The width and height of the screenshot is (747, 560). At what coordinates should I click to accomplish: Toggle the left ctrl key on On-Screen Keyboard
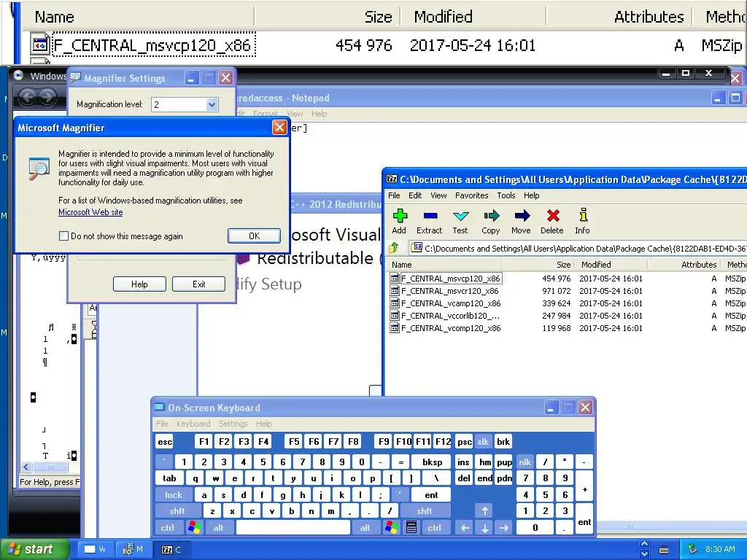(167, 528)
